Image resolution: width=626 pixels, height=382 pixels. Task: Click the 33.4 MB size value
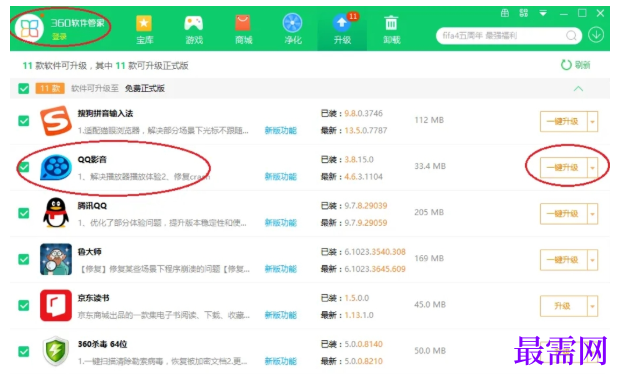click(430, 166)
